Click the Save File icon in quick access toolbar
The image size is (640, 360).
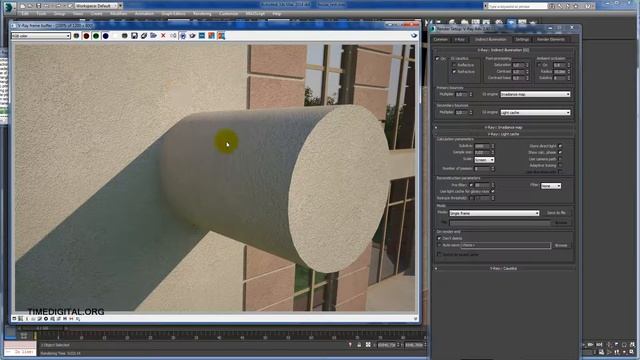tap(39, 6)
